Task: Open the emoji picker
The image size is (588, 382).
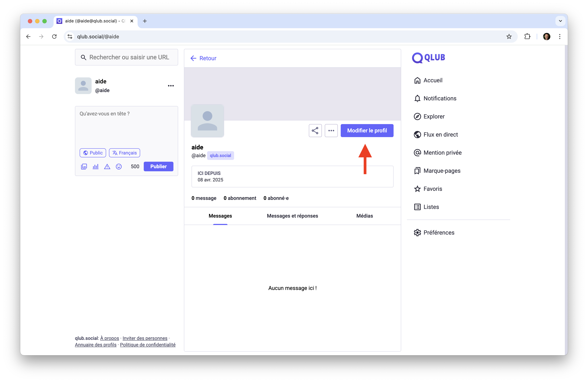Action: coord(119,167)
